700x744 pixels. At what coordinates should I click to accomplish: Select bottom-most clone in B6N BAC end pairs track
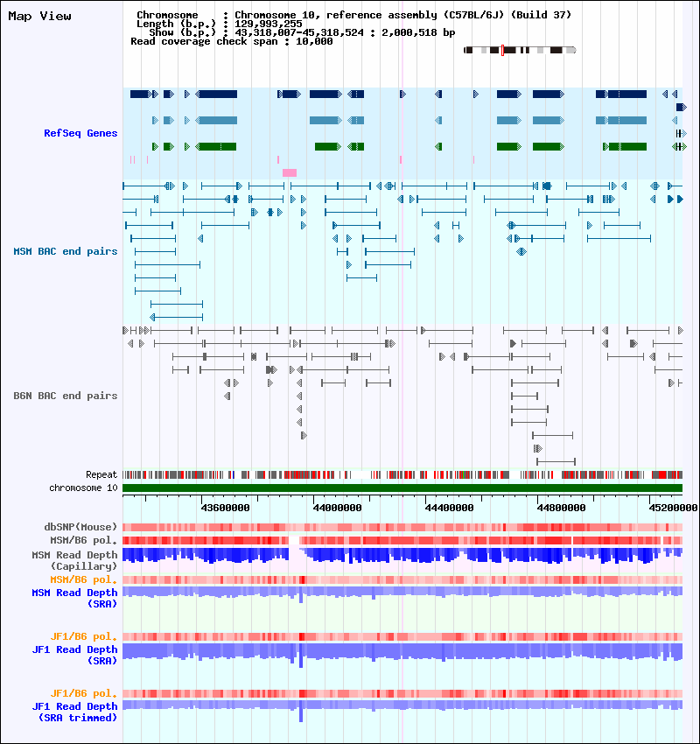556,461
